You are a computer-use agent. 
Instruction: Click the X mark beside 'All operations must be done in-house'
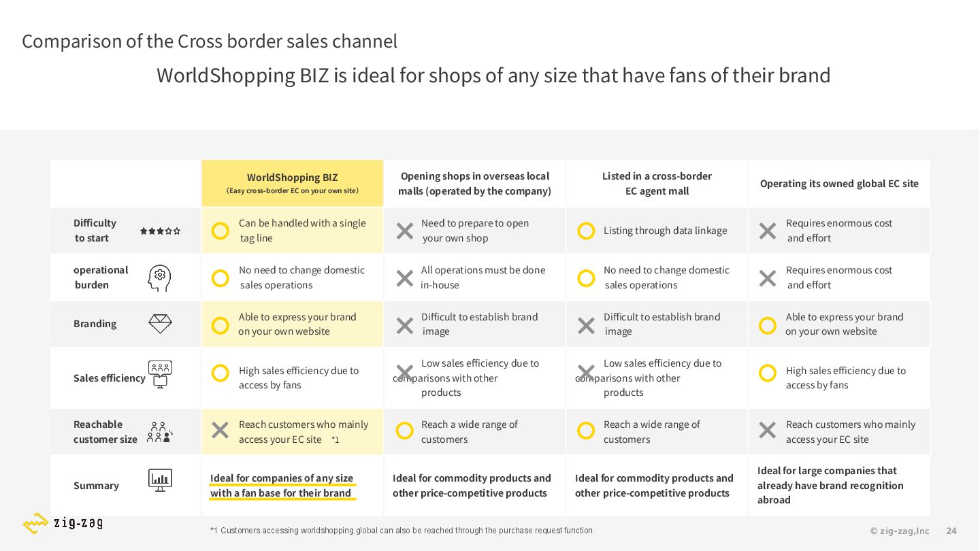click(404, 278)
